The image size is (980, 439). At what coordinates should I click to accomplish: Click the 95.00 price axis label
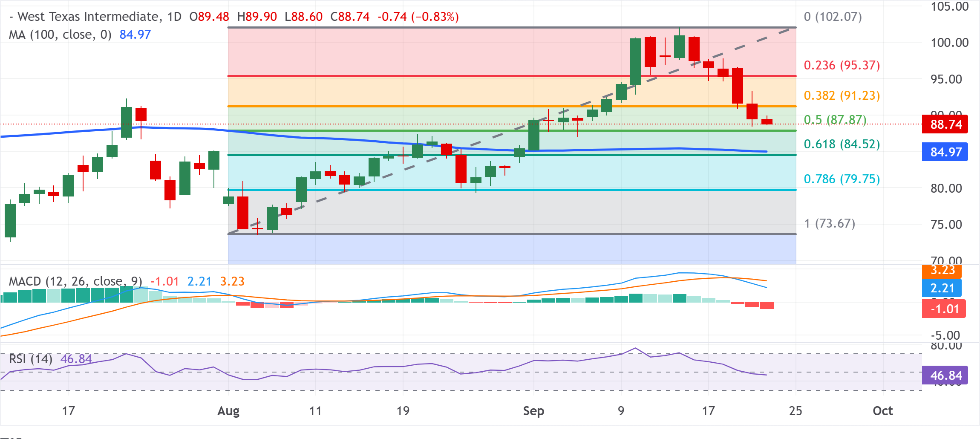coord(946,79)
